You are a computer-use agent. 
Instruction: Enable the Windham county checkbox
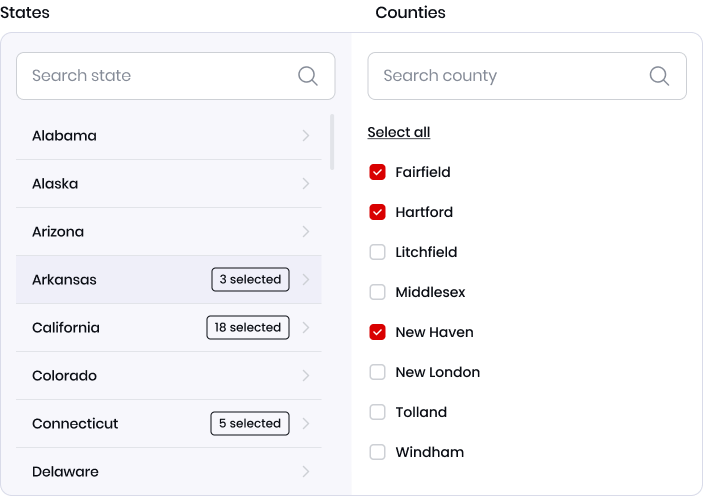pyautogui.click(x=378, y=452)
